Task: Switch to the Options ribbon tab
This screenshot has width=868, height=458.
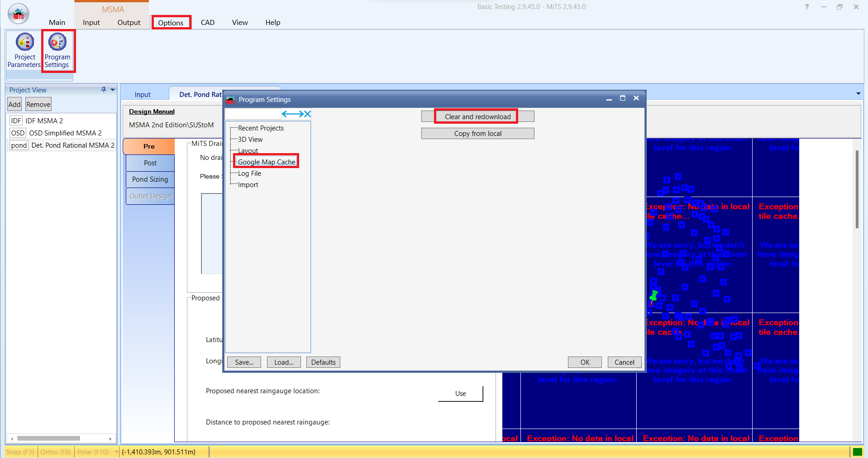Action: (171, 23)
